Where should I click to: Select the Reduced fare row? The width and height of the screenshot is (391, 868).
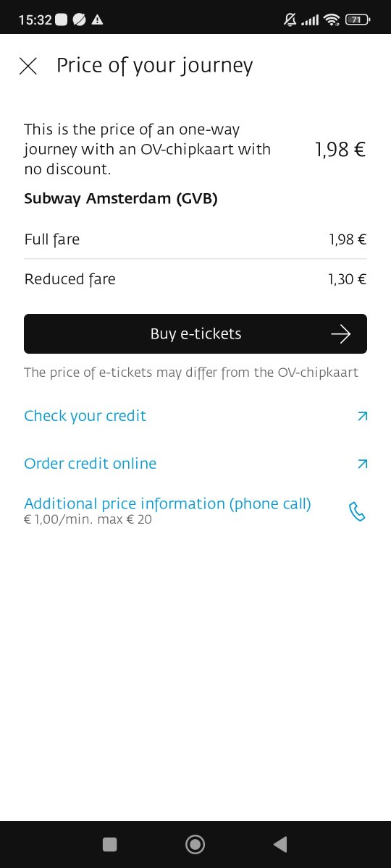point(195,279)
